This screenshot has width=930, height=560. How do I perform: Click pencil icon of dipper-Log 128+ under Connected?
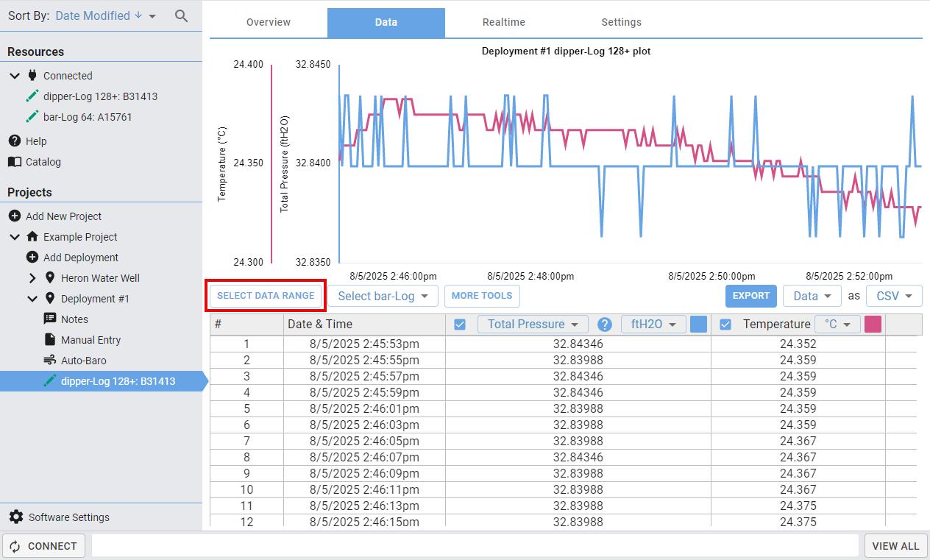pos(32,96)
